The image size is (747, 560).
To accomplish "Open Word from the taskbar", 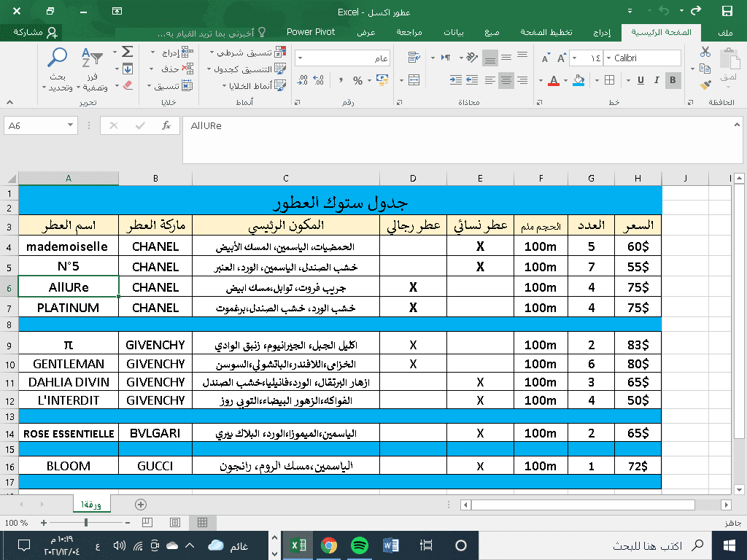I will tap(391, 545).
